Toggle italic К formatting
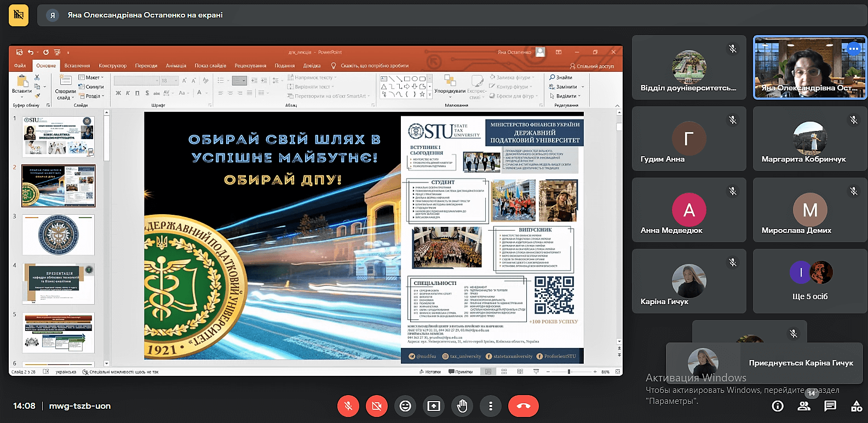 coord(128,93)
